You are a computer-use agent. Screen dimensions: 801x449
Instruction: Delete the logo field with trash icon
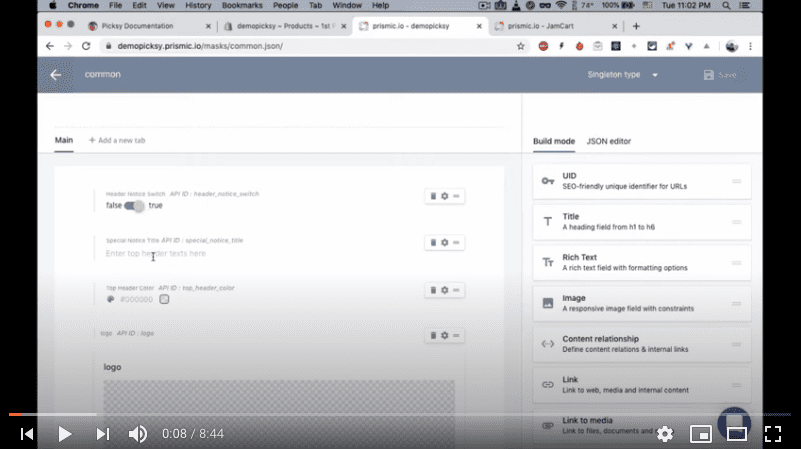click(433, 336)
